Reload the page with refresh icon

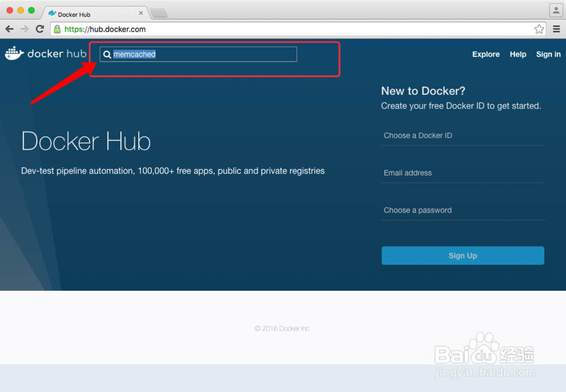[x=40, y=29]
